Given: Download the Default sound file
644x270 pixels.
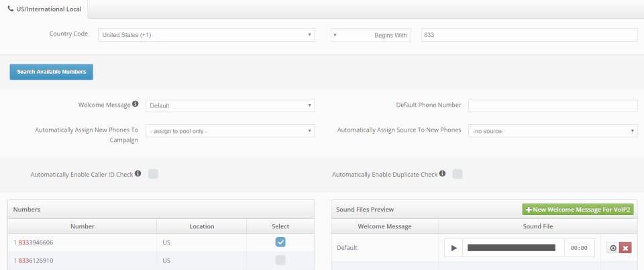Looking at the screenshot, I should (612, 248).
